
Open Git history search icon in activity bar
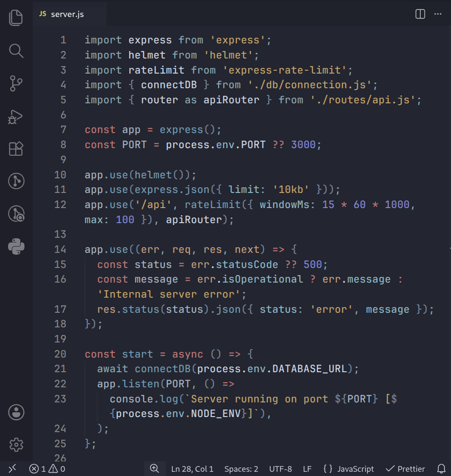pyautogui.click(x=16, y=214)
